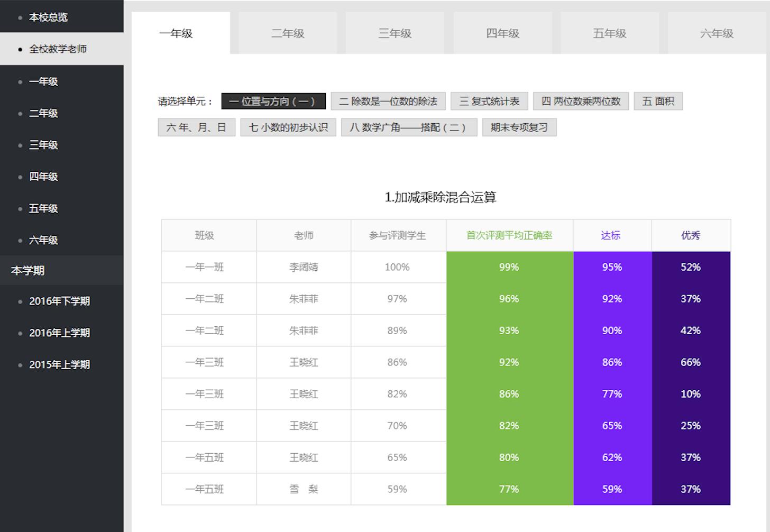770x532 pixels.
Task: Select the 2016年下学期 semester
Action: [59, 301]
